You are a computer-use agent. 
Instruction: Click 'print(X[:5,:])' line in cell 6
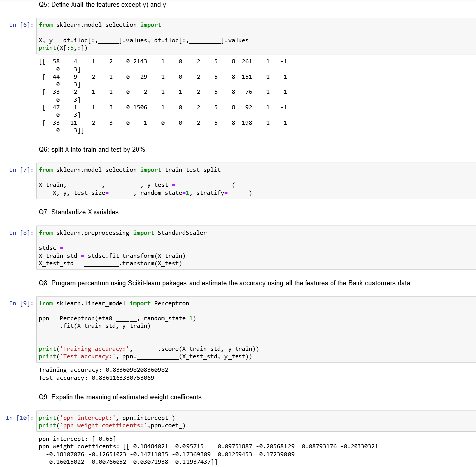point(63,48)
